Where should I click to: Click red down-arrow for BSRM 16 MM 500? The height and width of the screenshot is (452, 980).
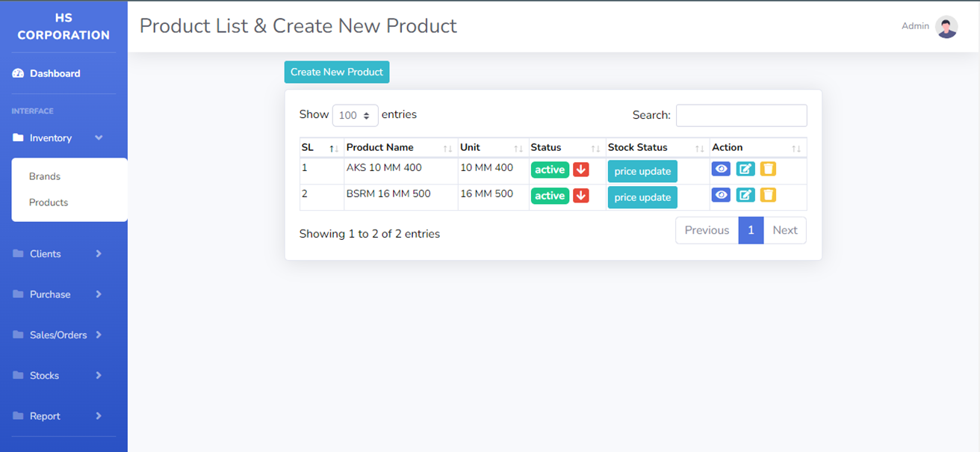581,196
